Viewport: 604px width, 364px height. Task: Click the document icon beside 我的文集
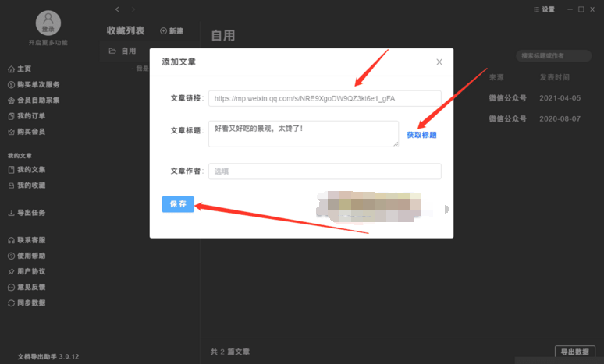tap(11, 170)
